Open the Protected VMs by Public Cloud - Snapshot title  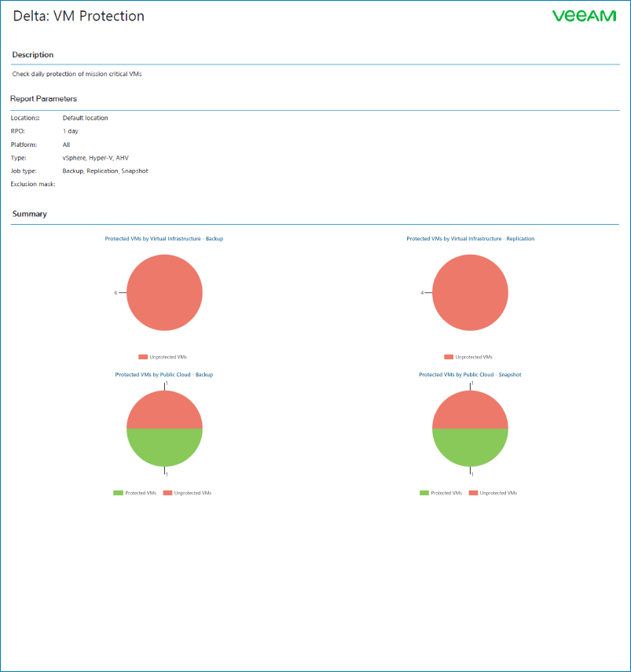471,375
